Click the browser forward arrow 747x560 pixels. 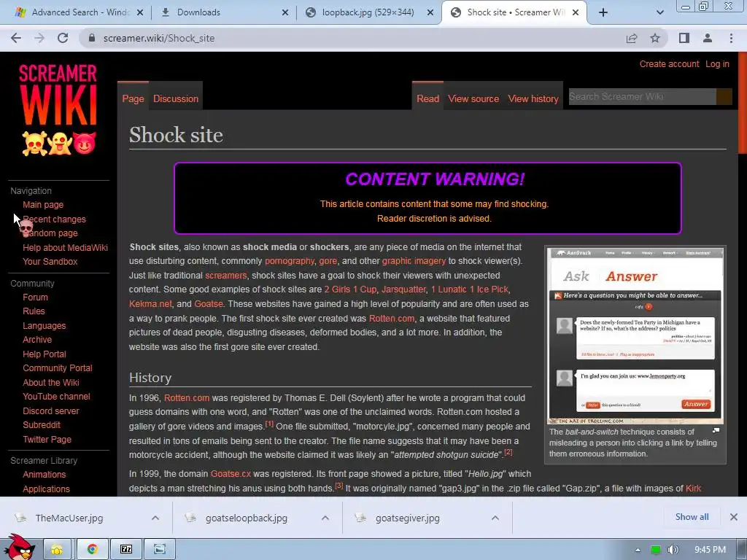[x=39, y=38]
